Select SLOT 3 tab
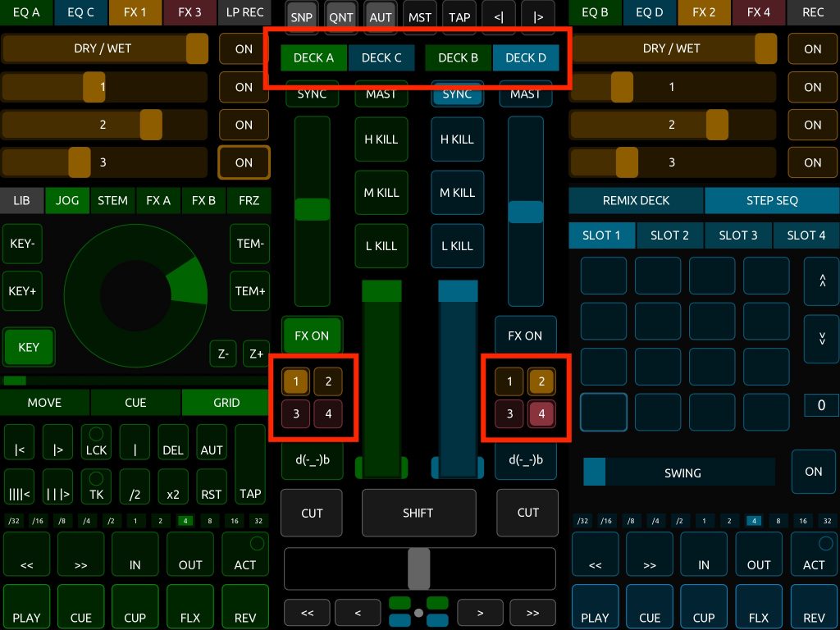Screen dimensions: 840x630 click(x=738, y=235)
